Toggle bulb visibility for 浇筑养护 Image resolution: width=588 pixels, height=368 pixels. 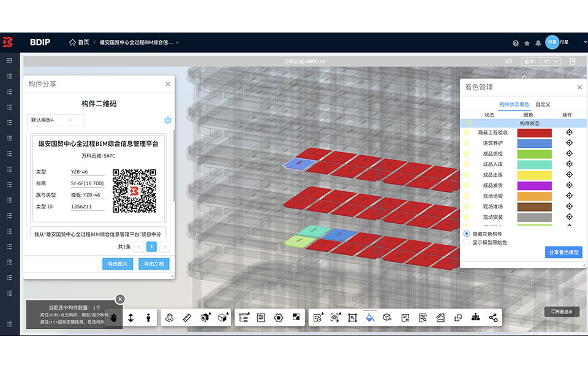click(x=467, y=143)
